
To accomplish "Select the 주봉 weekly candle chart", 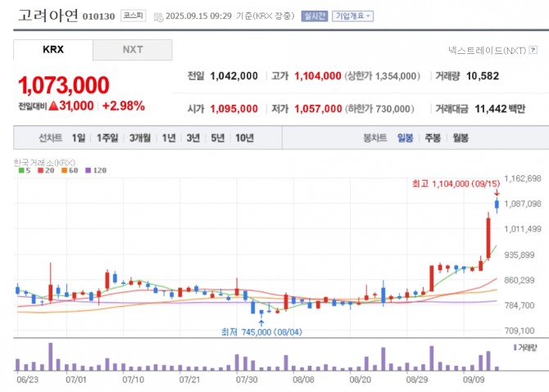I will 433,137.
